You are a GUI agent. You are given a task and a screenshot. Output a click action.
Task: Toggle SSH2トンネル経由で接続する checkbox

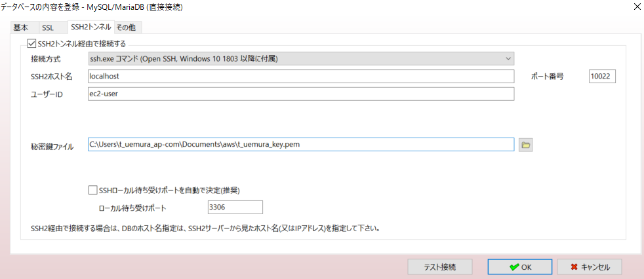point(31,43)
